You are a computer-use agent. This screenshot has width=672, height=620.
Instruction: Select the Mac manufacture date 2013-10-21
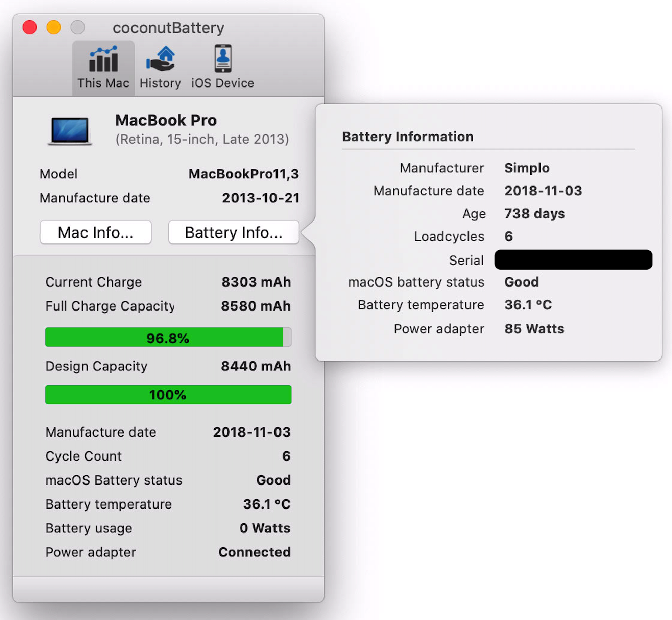click(261, 198)
